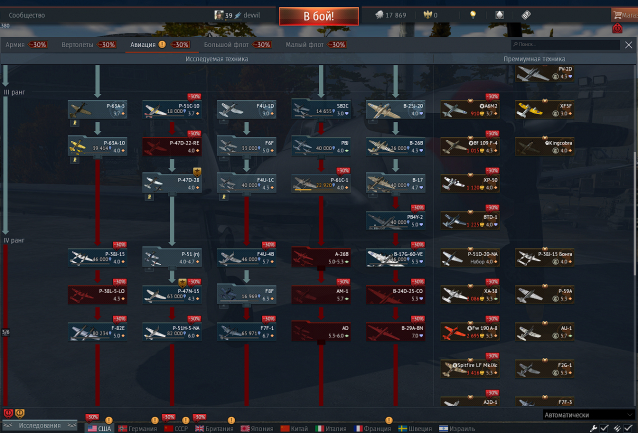Expand the P-63A-10 aircraft group
Viewport: 638px width, 433px height.
coord(98,147)
